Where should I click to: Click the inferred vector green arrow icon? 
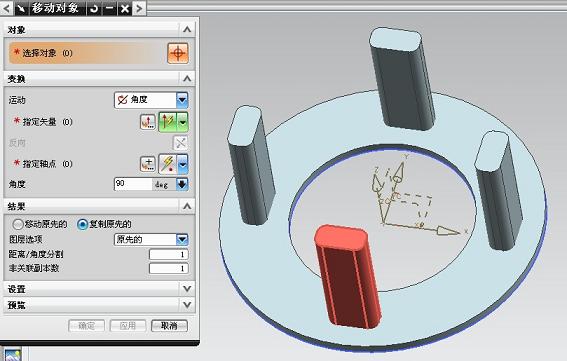click(168, 122)
